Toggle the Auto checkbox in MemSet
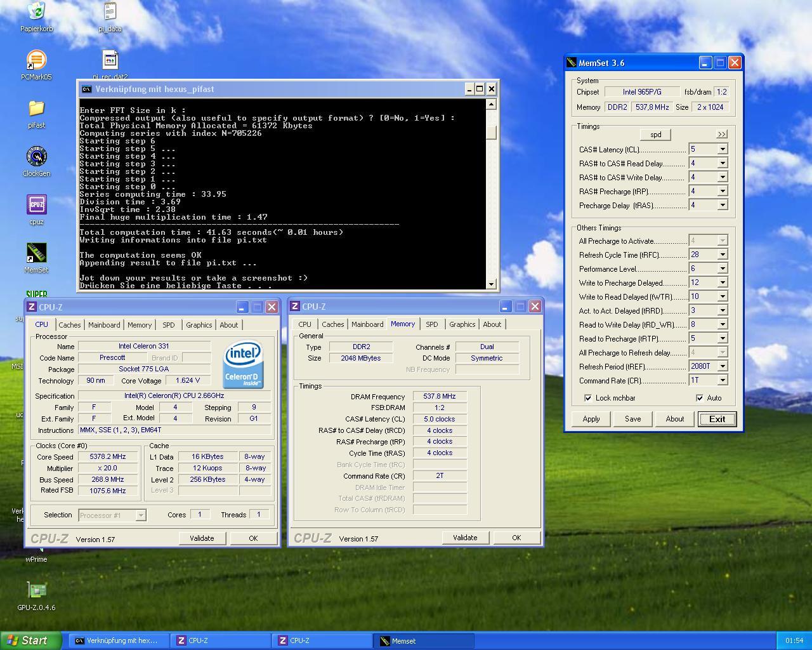The height and width of the screenshot is (650, 812). point(700,398)
